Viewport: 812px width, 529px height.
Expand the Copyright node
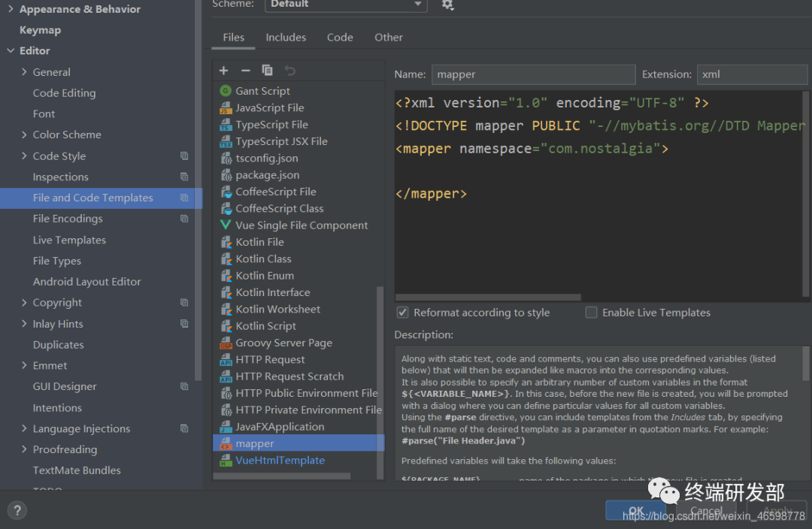(24, 303)
